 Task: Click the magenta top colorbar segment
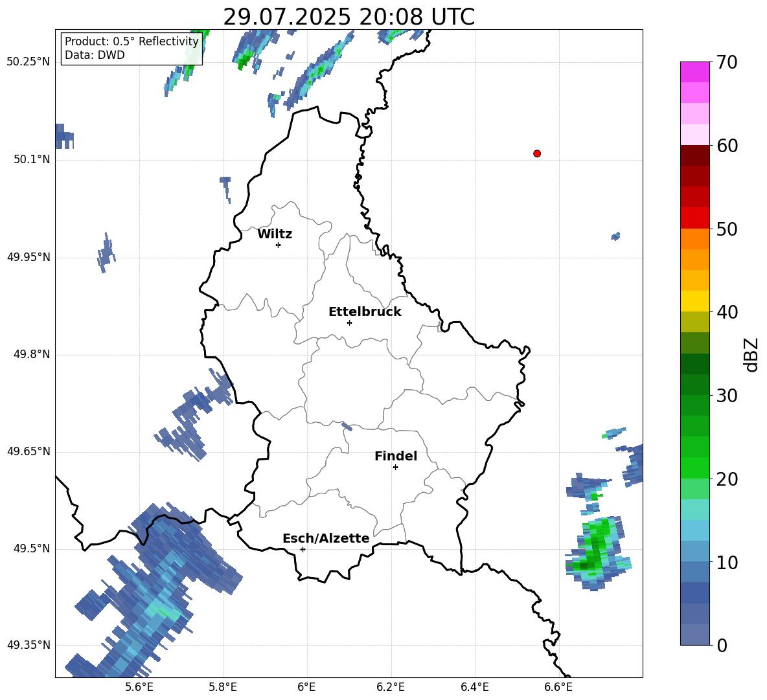[x=694, y=72]
